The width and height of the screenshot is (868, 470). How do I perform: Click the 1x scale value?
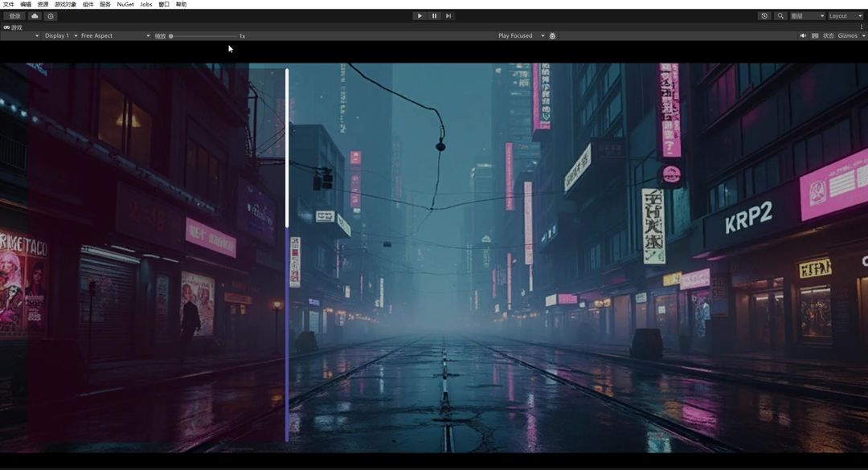(242, 36)
